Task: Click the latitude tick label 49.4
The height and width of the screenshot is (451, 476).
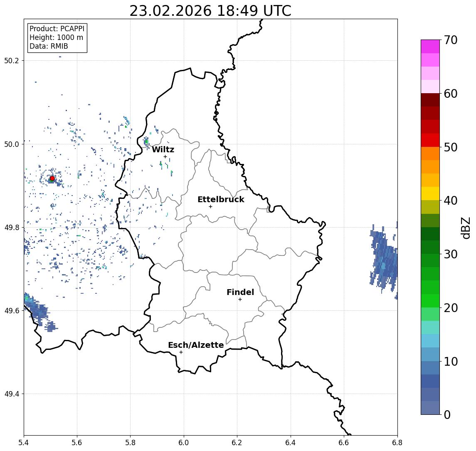Action: (x=12, y=394)
